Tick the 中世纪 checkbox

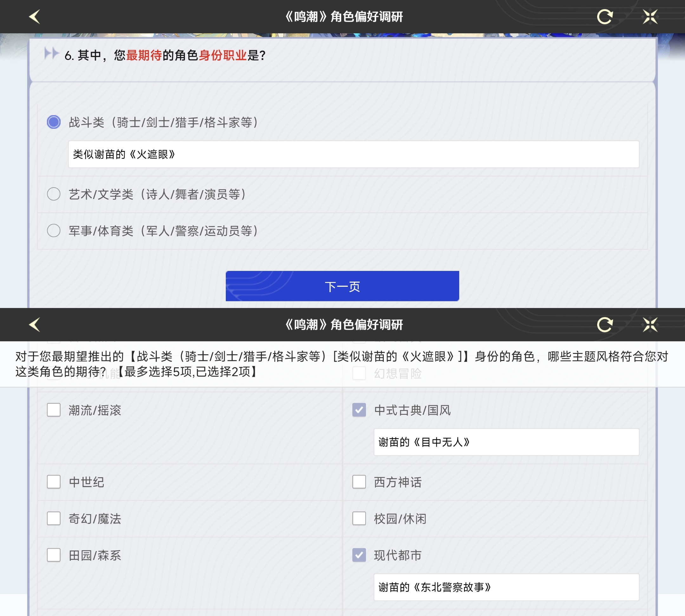(54, 482)
